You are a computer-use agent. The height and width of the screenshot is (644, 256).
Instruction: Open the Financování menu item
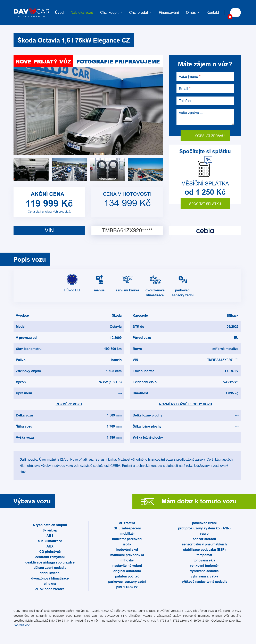[169, 13]
